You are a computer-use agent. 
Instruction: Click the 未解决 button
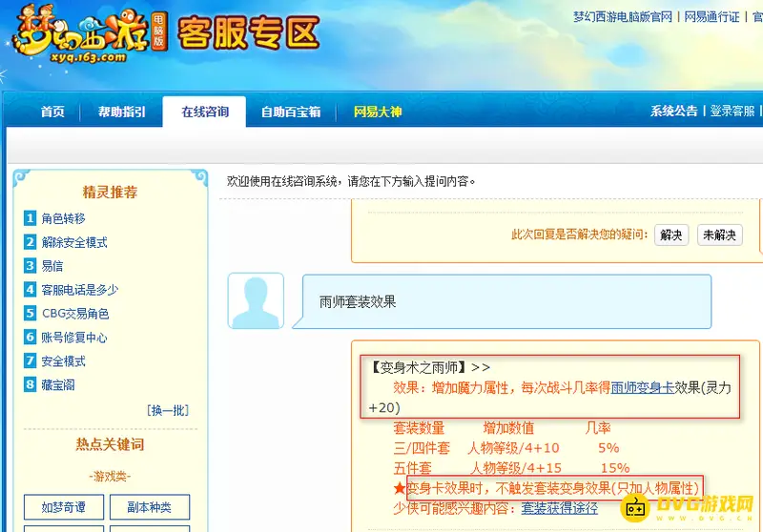tap(719, 235)
